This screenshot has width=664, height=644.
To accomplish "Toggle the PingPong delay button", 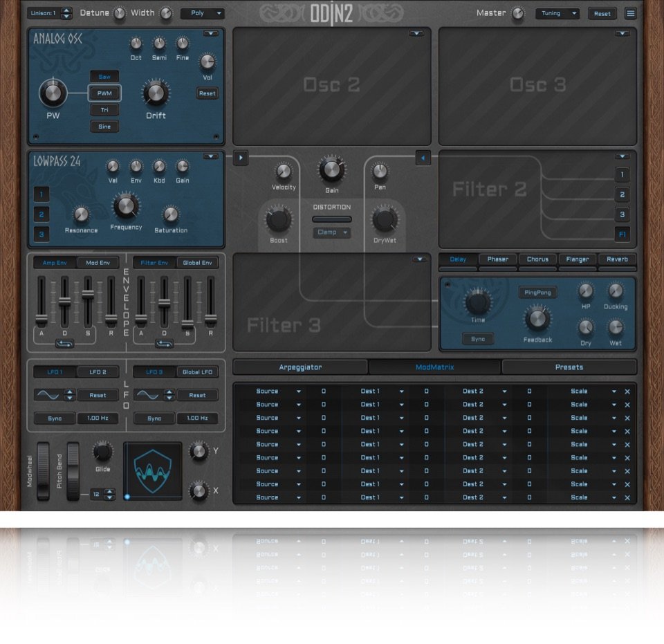I will click(537, 293).
